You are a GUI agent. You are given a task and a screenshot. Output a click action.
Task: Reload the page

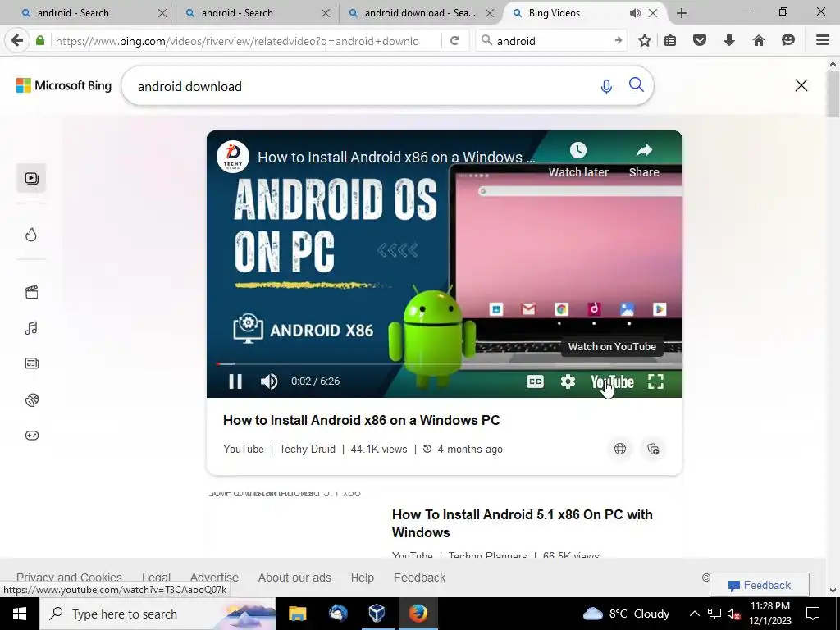point(454,41)
